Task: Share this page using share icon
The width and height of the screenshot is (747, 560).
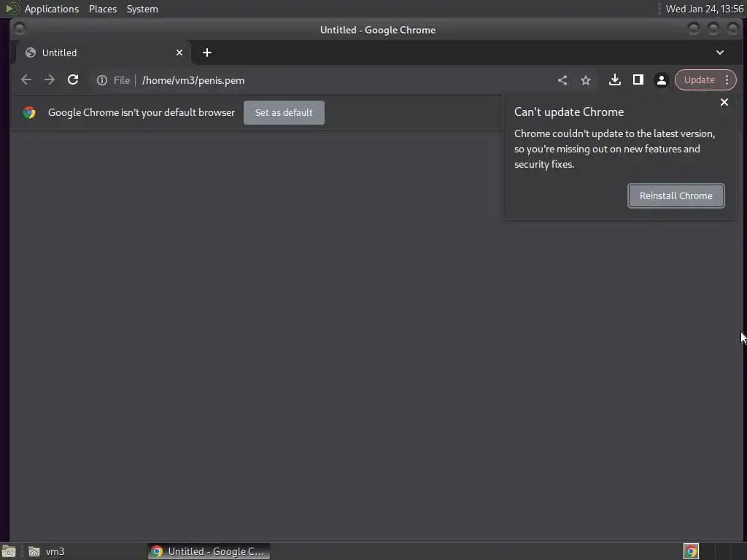Action: (562, 80)
